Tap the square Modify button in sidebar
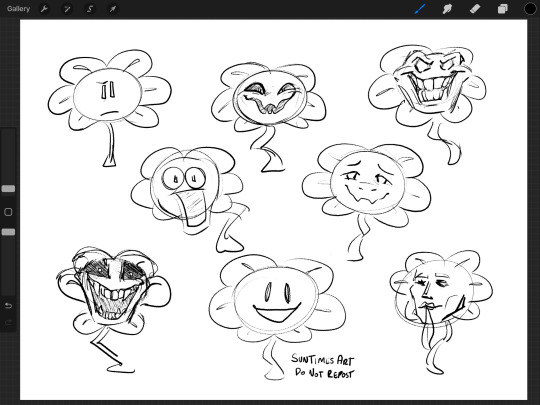The height and width of the screenshot is (405, 540). [8, 212]
